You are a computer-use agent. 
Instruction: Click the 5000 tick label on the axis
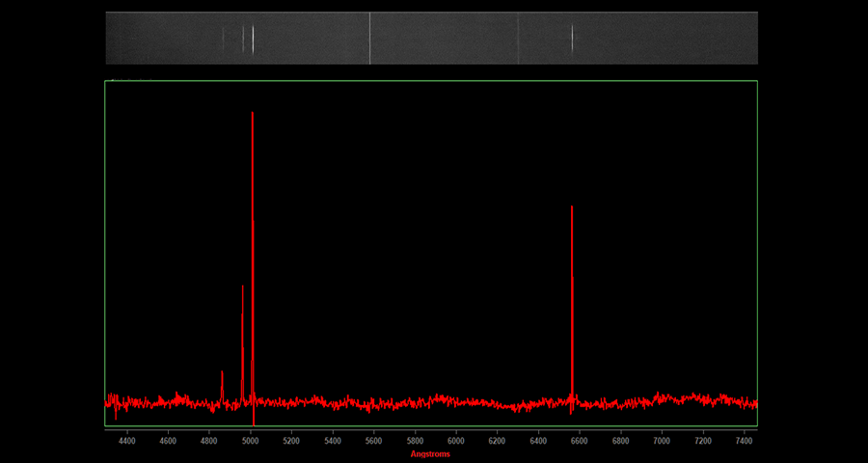(250, 441)
